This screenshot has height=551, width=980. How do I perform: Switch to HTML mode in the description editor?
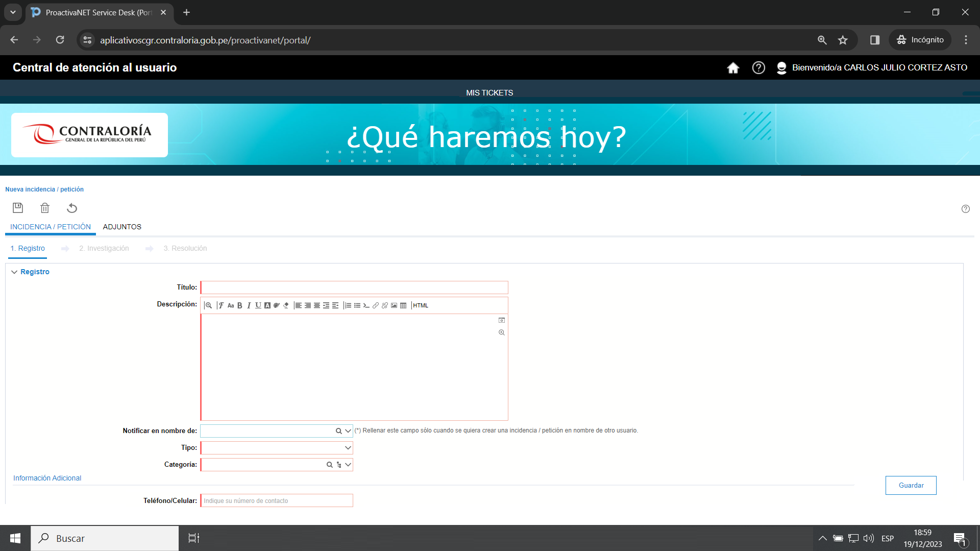(x=421, y=305)
